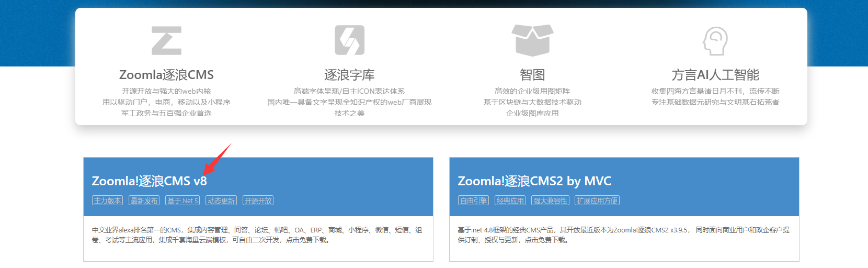Open the Zoomla!逐浪CMS v8 title
This screenshot has height=268, width=868.
coord(150,181)
